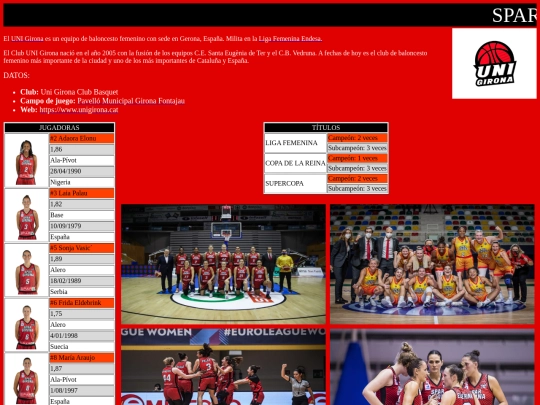Follow the Liga Femenina Endesa link
The width and height of the screenshot is (540, 405).
point(290,39)
